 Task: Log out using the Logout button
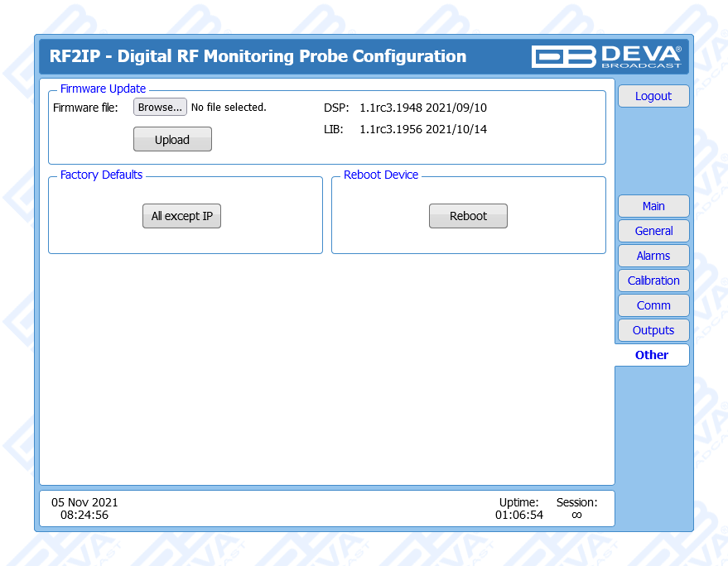pos(653,96)
